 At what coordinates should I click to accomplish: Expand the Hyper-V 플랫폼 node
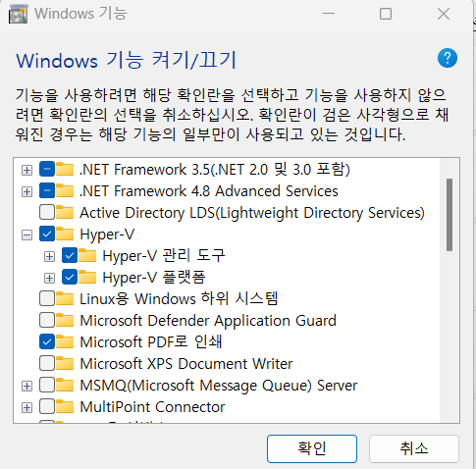(49, 278)
